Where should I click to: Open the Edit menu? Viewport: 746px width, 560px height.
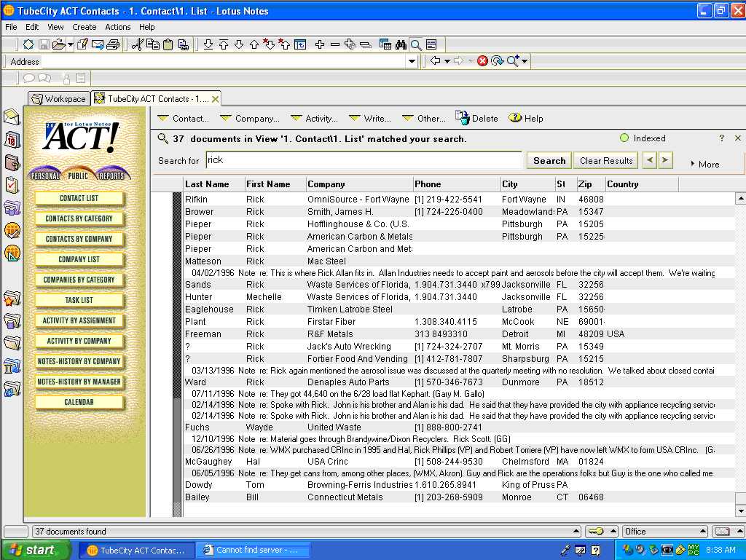(x=32, y=27)
